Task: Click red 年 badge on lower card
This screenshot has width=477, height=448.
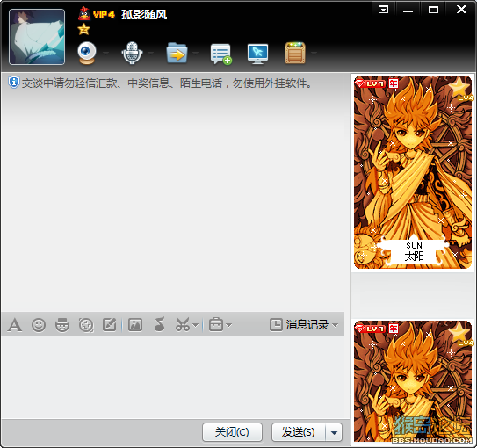Action: pos(394,329)
